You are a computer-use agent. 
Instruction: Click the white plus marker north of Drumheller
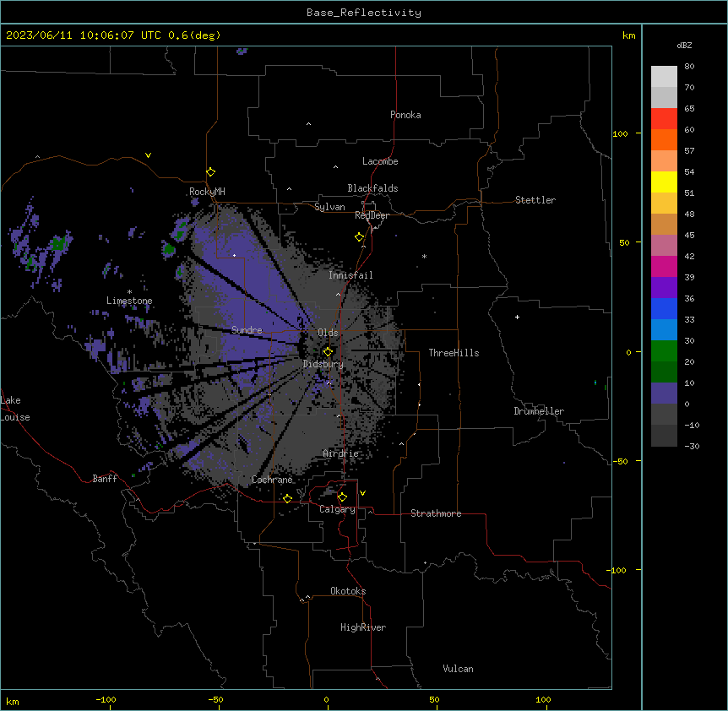tap(517, 317)
